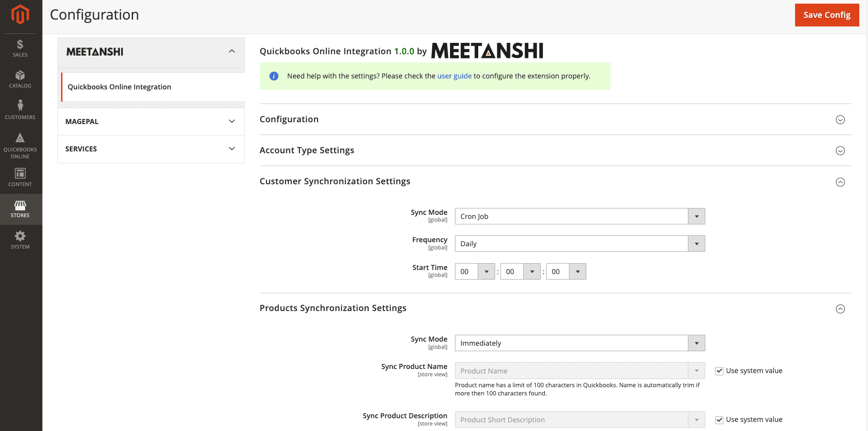The height and width of the screenshot is (431, 868).
Task: Expand the MAGEPAL section
Action: 232,121
